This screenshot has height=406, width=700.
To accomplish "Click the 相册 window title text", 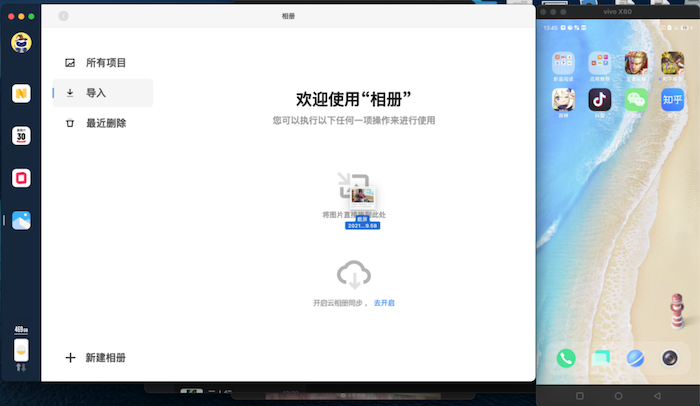I will 288,16.
